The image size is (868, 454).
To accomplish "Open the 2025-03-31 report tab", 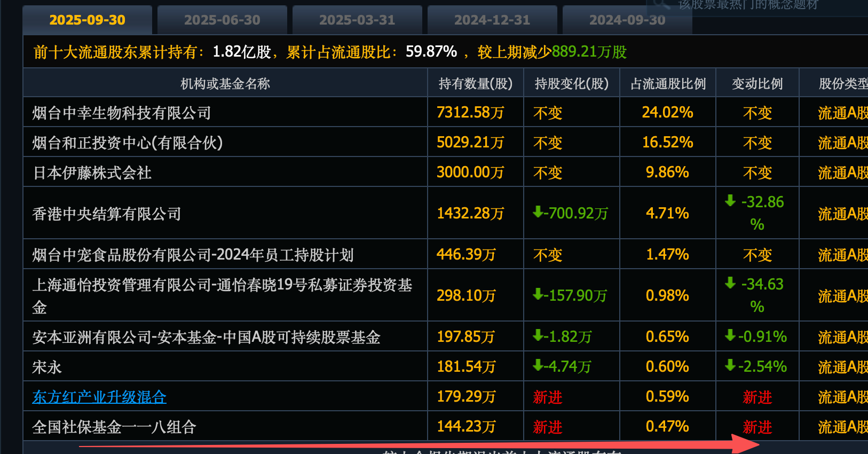I will pos(358,20).
